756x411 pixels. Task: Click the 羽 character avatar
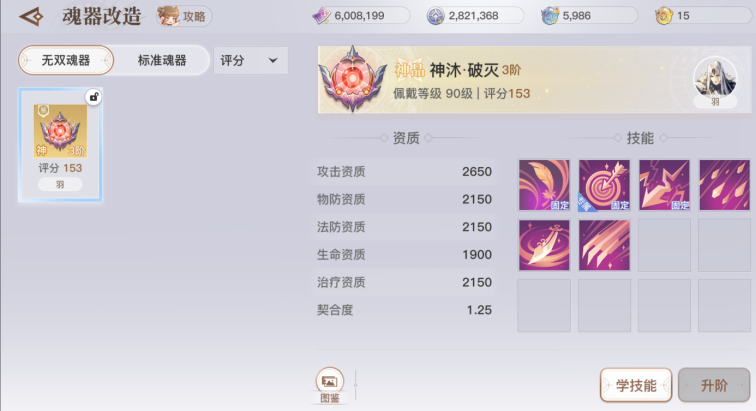pos(715,81)
